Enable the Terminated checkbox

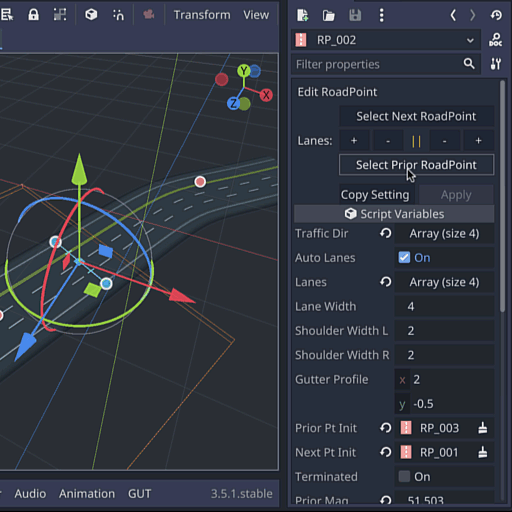404,477
